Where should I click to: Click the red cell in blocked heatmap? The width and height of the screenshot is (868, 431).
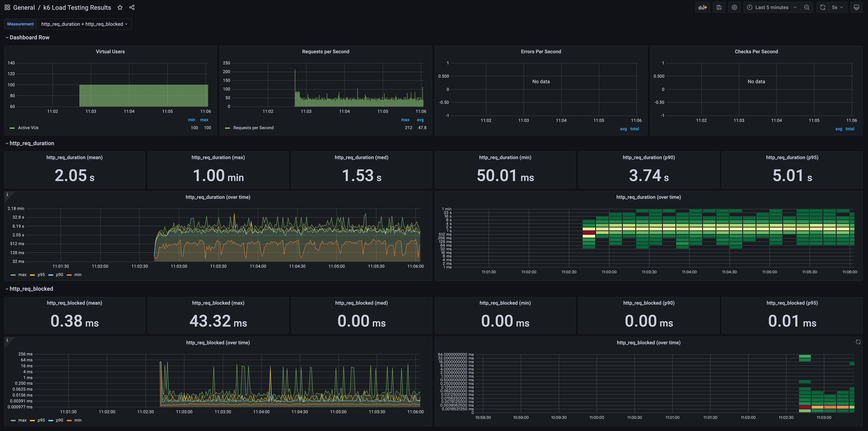(x=805, y=407)
